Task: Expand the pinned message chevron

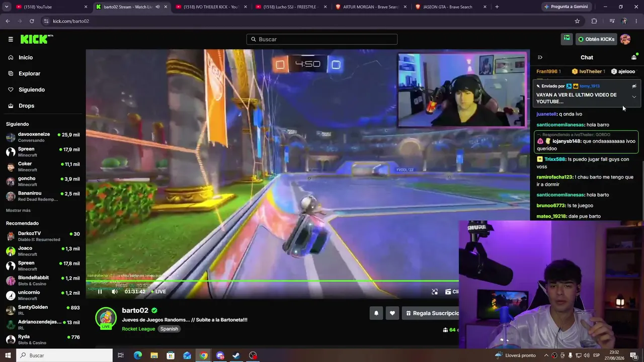Action: (634, 97)
